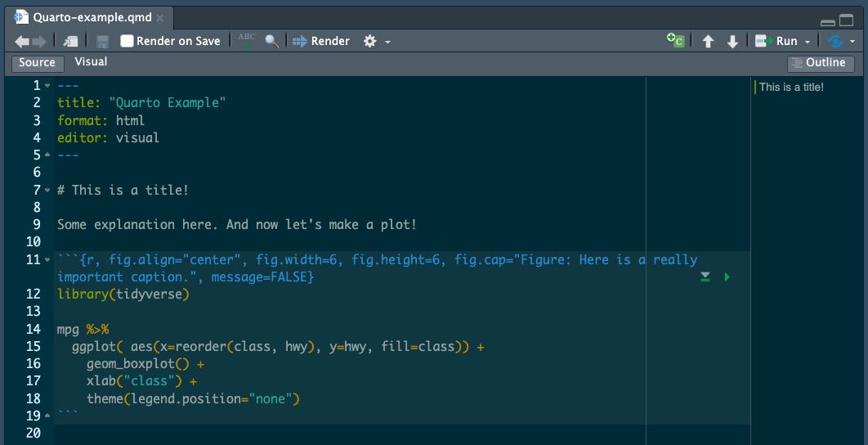Open the Run options dropdown
The width and height of the screenshot is (868, 445).
[x=807, y=42]
